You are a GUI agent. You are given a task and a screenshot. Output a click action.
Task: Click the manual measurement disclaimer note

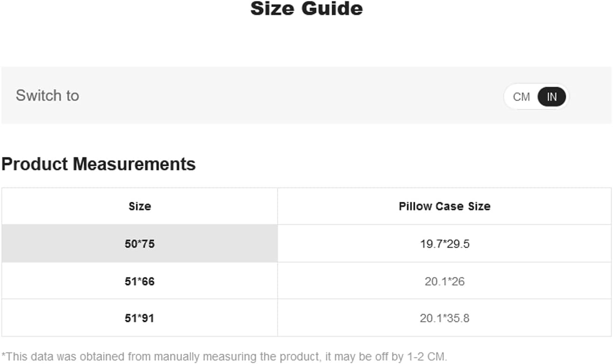224,357
